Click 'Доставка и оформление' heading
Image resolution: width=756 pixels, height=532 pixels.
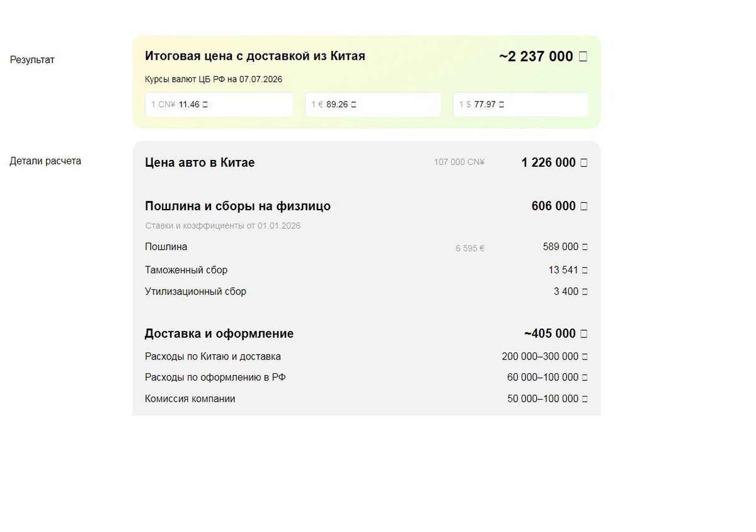tap(219, 334)
